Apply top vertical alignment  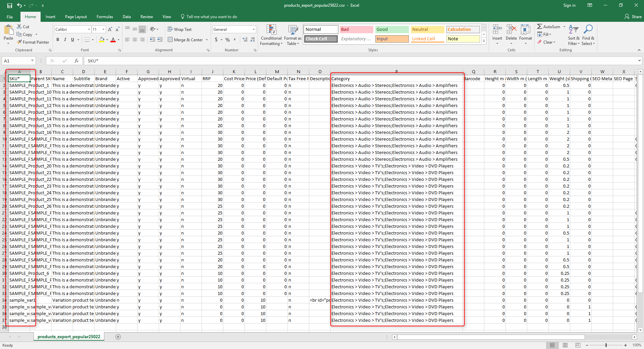[127, 29]
